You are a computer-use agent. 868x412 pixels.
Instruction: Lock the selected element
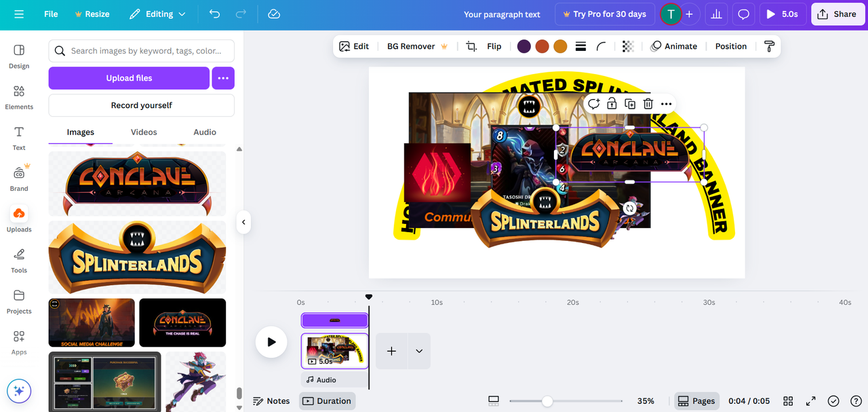(x=612, y=104)
